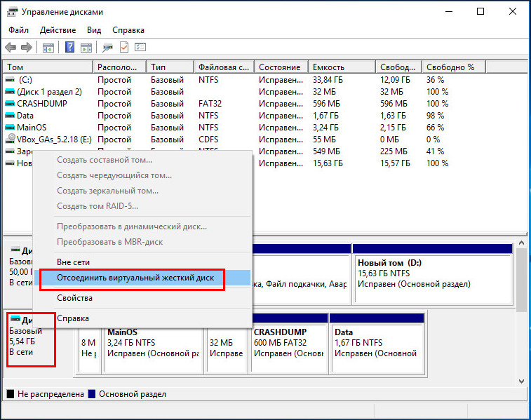Click the 225 МБ free space cell
The height and width of the screenshot is (420, 531).
pyautogui.click(x=394, y=151)
